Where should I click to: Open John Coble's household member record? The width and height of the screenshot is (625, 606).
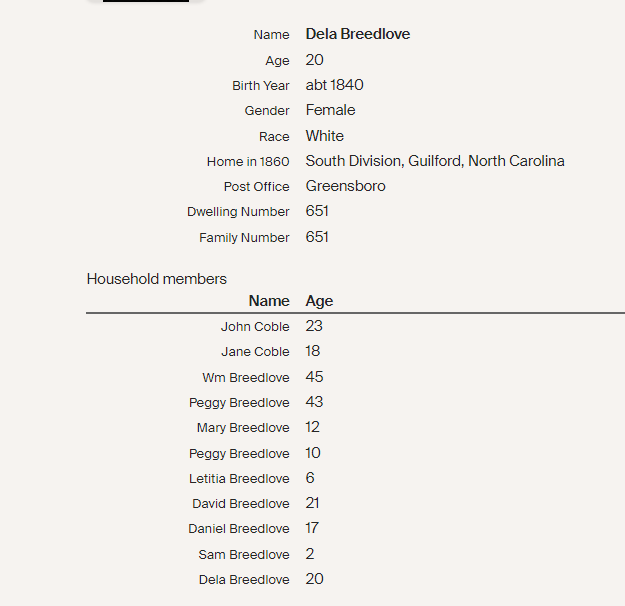(x=255, y=327)
